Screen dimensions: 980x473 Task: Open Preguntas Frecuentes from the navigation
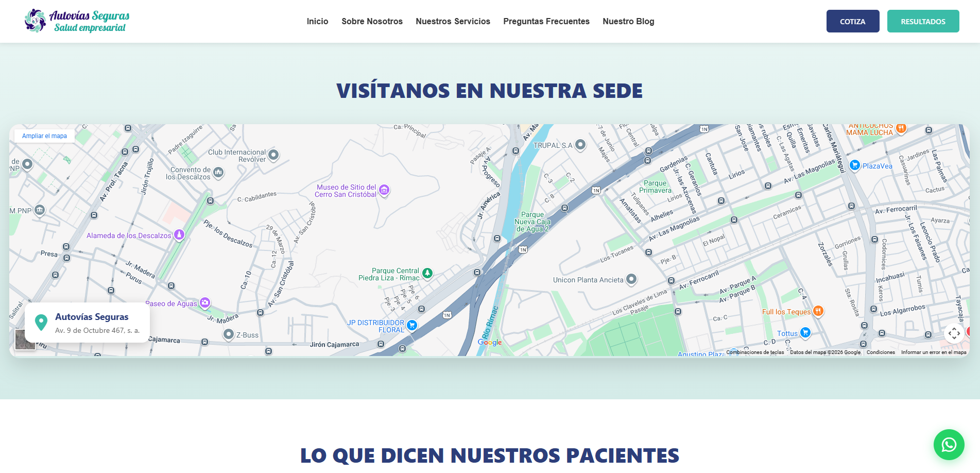click(x=546, y=21)
